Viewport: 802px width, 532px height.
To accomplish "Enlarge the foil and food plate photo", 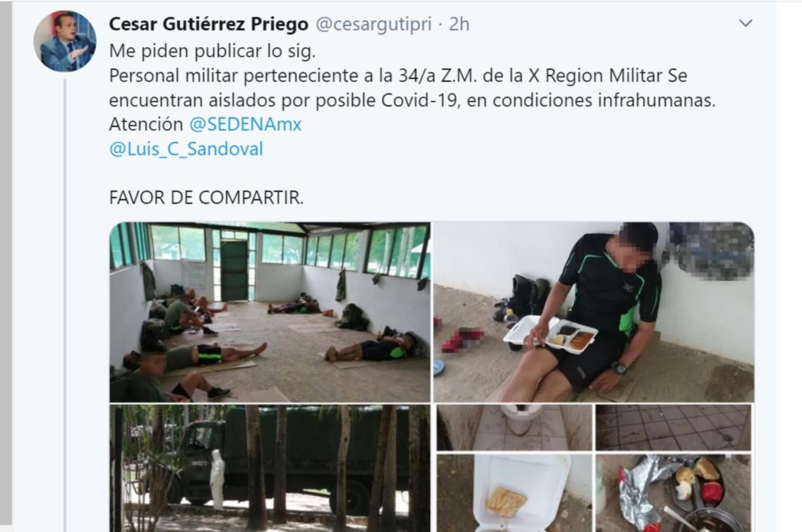I will (673, 493).
